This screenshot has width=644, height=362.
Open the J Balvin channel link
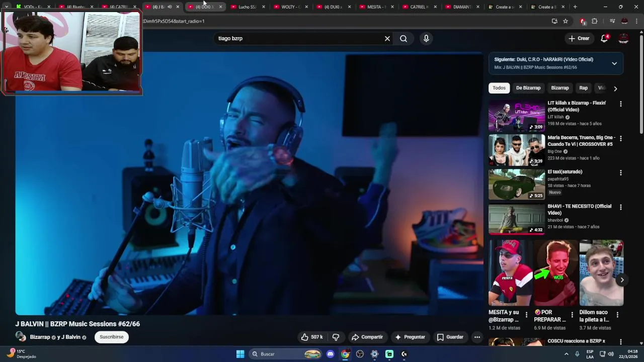pos(71,337)
